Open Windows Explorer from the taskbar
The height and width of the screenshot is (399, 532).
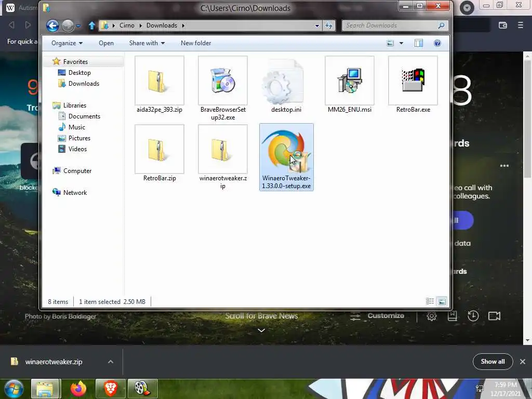45,389
